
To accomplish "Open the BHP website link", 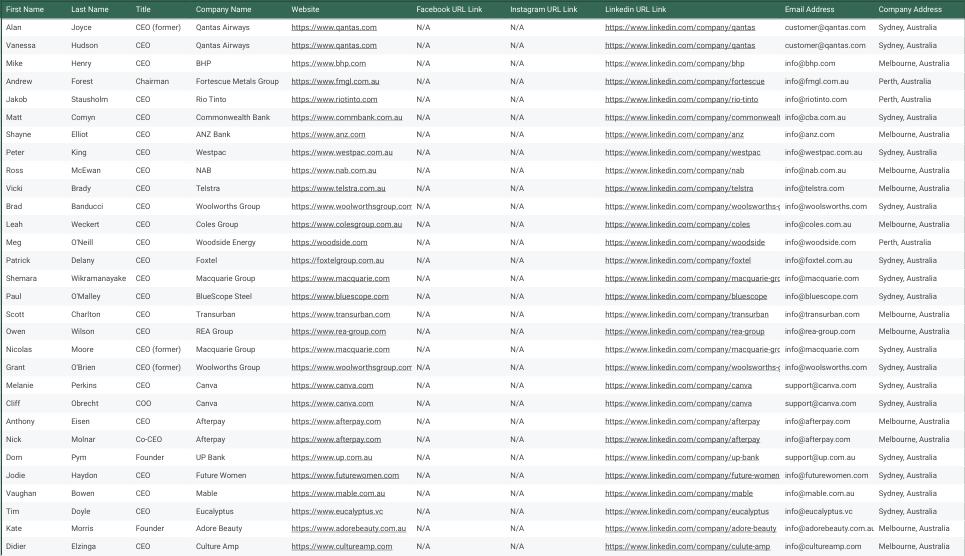I will (329, 63).
